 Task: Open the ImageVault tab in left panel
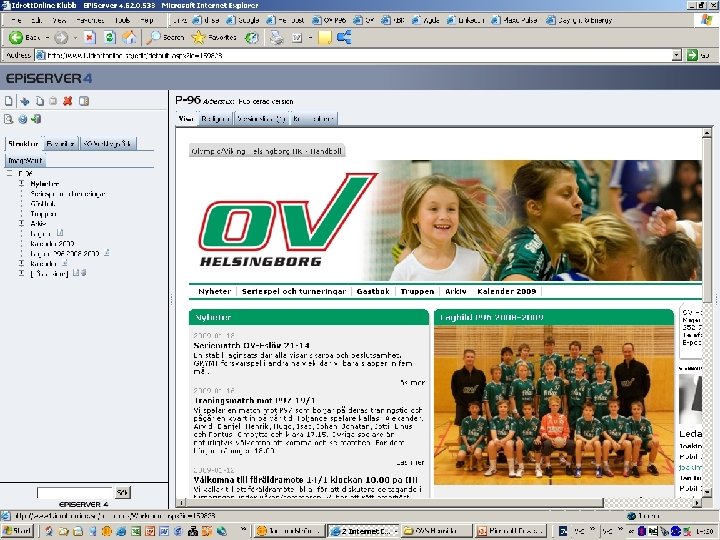click(25, 160)
